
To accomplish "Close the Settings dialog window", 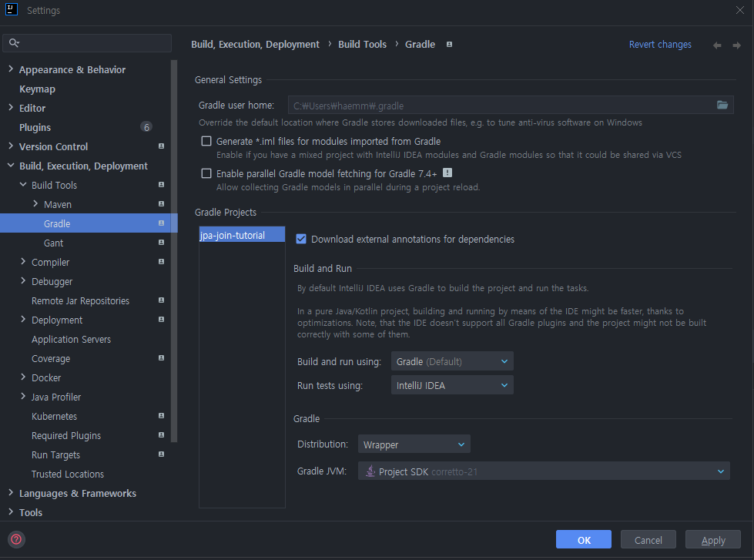I will 739,9.
